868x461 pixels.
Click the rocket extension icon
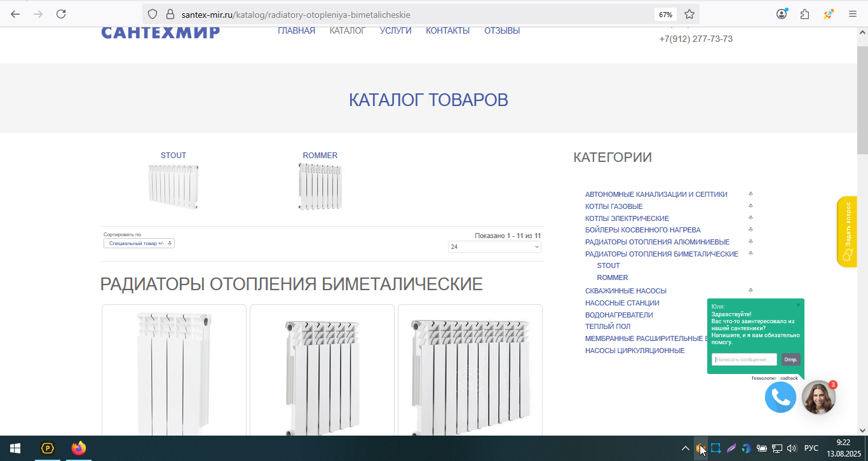coord(829,14)
